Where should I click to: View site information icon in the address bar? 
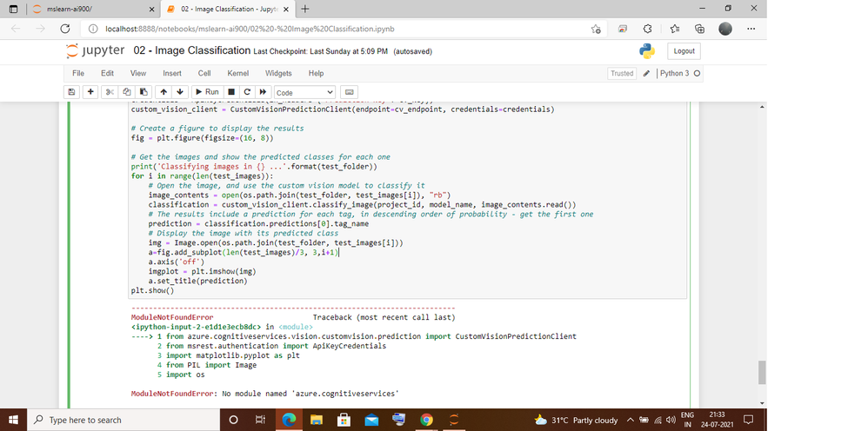click(94, 29)
